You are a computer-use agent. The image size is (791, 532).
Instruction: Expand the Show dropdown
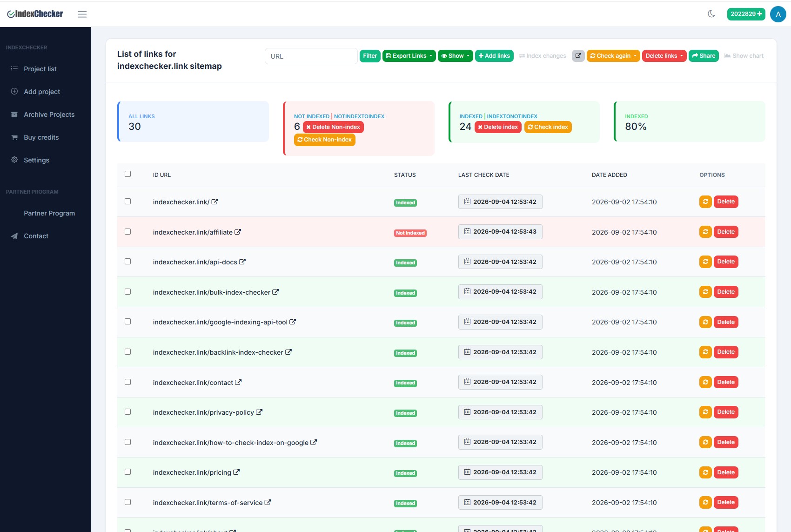click(455, 56)
